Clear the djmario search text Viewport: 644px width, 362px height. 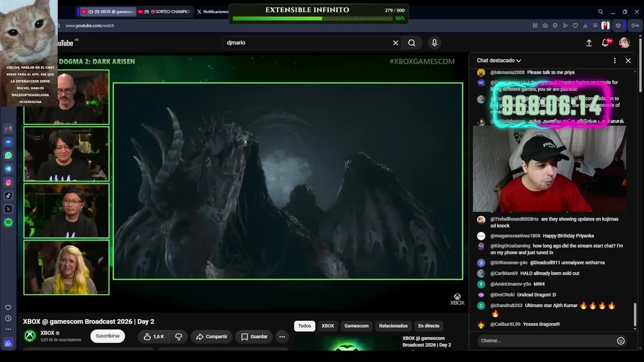pyautogui.click(x=395, y=43)
